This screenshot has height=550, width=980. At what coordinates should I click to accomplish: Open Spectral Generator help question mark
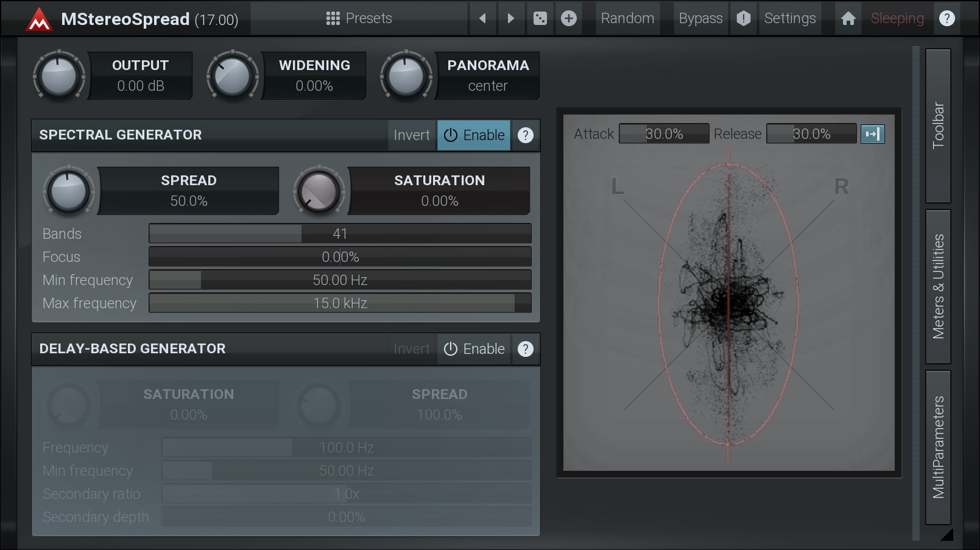pos(525,135)
